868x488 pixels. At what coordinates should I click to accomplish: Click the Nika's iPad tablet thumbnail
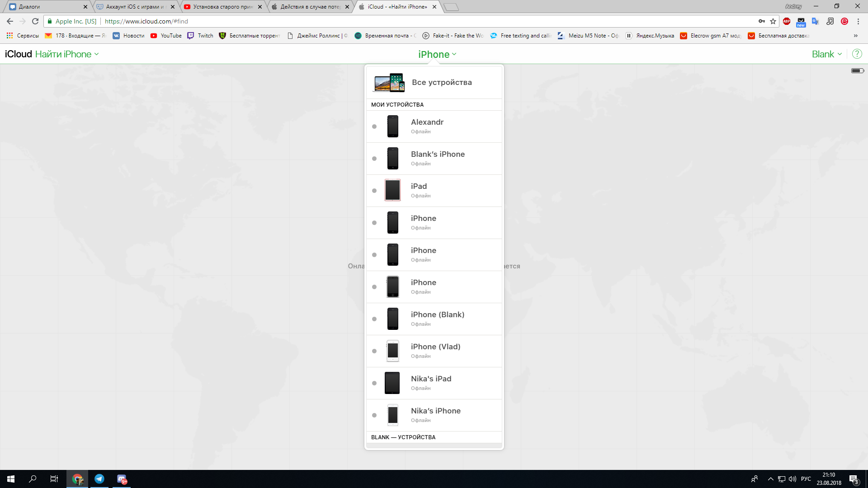click(x=392, y=383)
